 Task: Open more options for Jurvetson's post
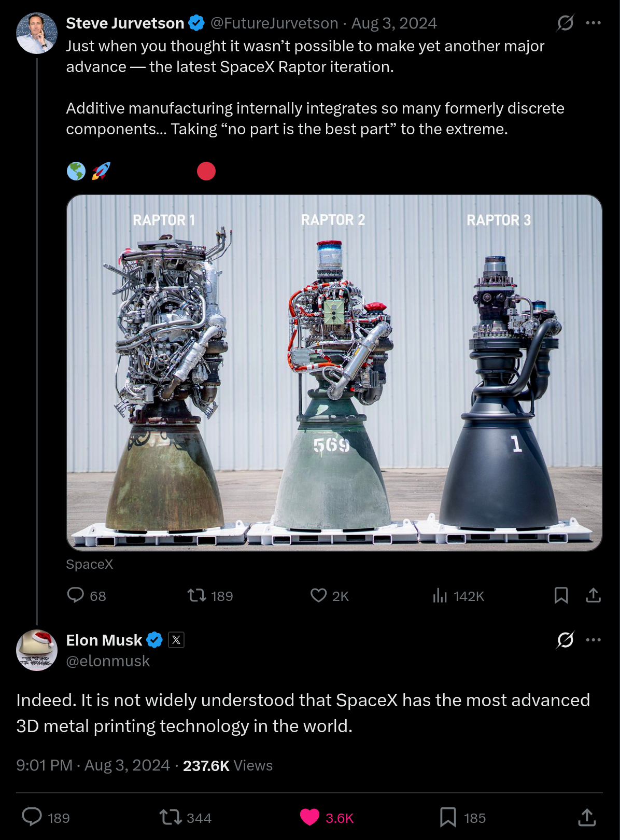pyautogui.click(x=593, y=23)
